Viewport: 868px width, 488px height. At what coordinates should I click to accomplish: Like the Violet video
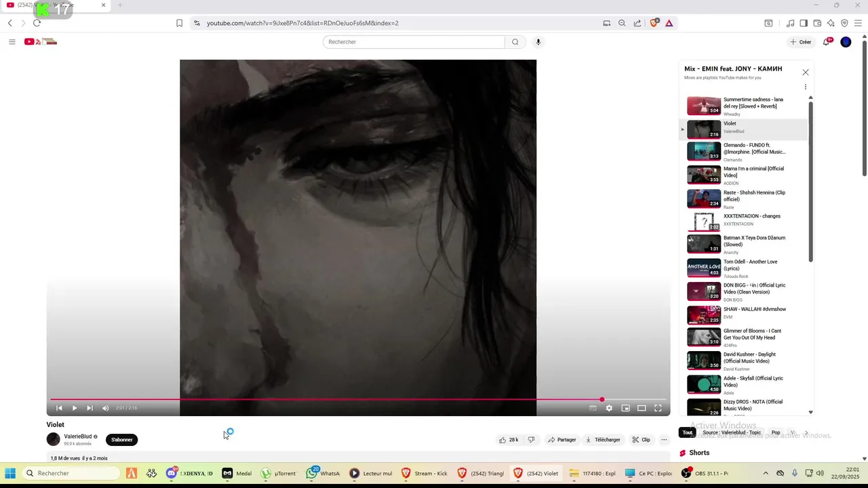(509, 440)
